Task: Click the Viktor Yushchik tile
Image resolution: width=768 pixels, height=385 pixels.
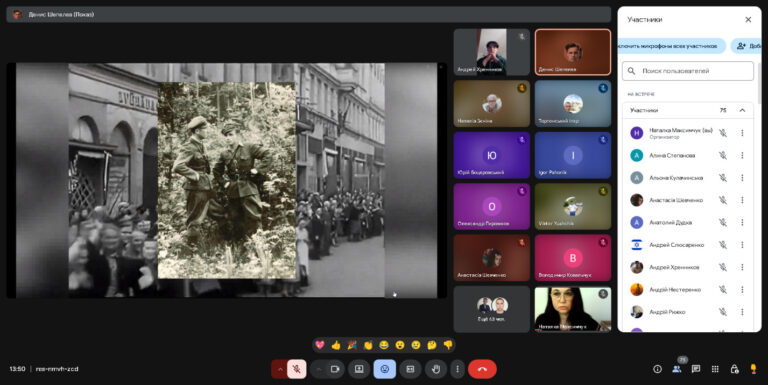Action: point(573,207)
